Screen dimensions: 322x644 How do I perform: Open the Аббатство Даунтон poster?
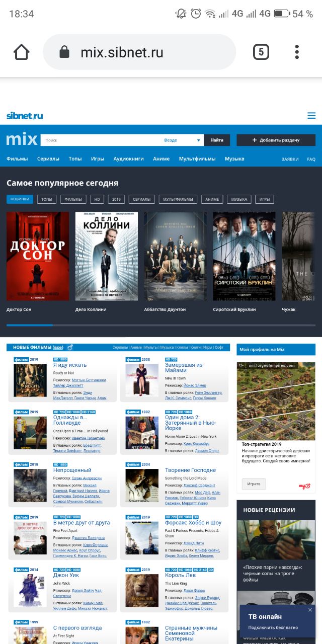point(176,256)
